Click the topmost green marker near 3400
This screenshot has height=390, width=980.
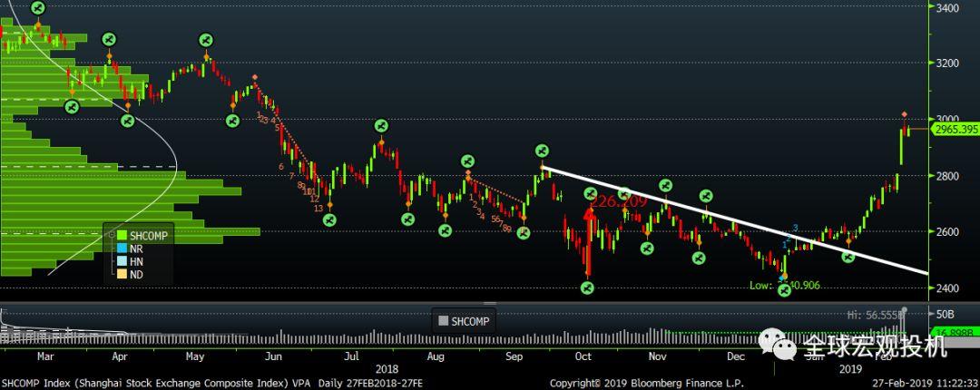point(37,8)
